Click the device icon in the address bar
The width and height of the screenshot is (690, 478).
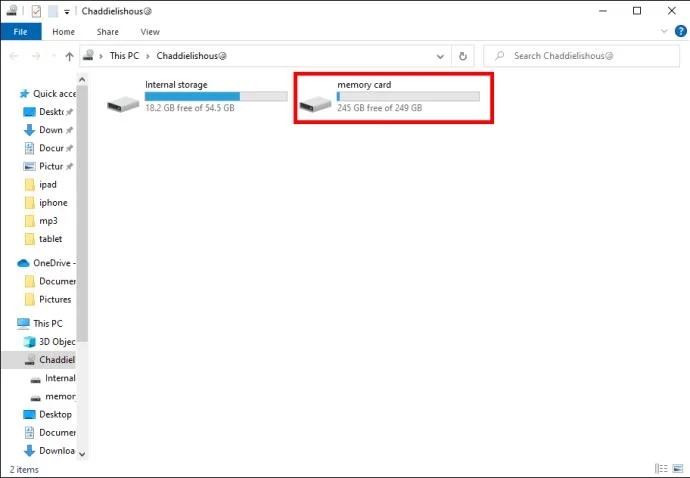tap(89, 55)
